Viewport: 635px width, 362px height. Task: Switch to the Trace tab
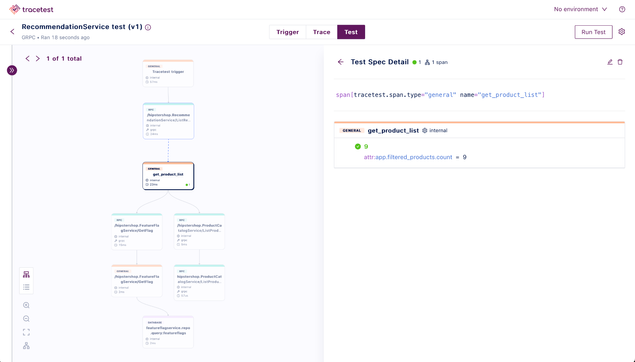322,32
